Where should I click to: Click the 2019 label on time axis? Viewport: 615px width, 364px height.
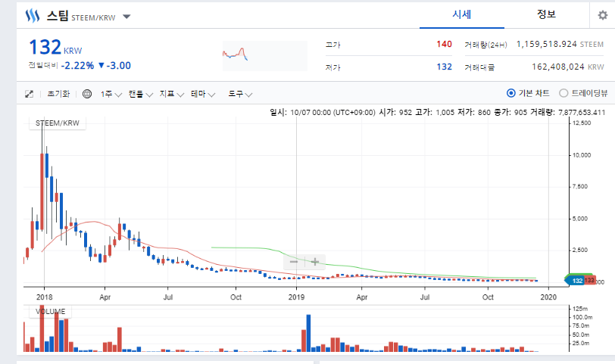pyautogui.click(x=296, y=297)
